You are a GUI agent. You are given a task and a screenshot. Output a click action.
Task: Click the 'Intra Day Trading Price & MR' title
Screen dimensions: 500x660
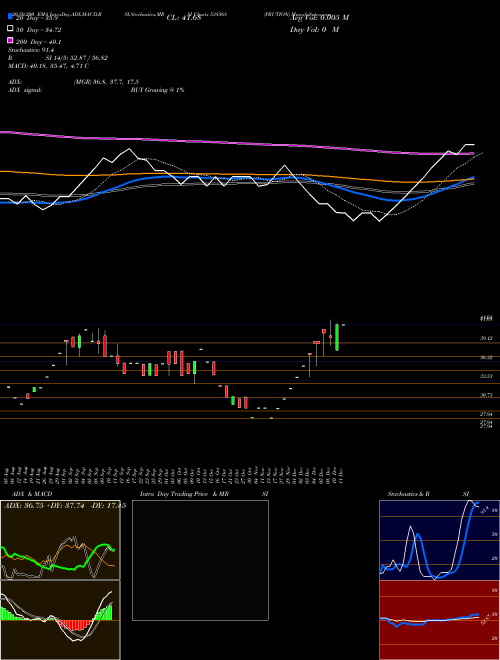click(184, 494)
